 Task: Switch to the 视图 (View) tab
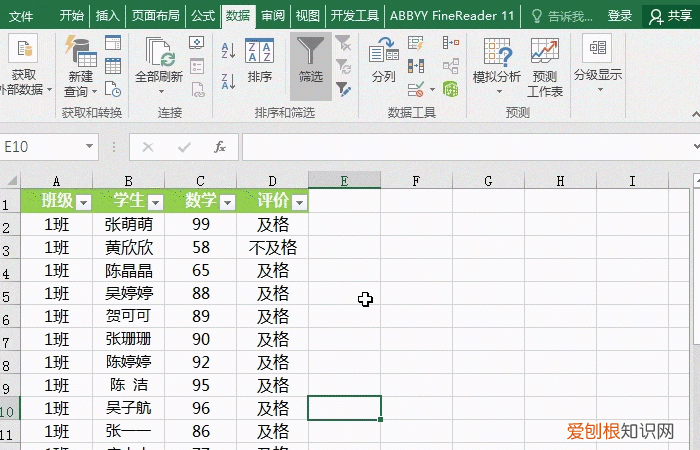click(x=308, y=16)
